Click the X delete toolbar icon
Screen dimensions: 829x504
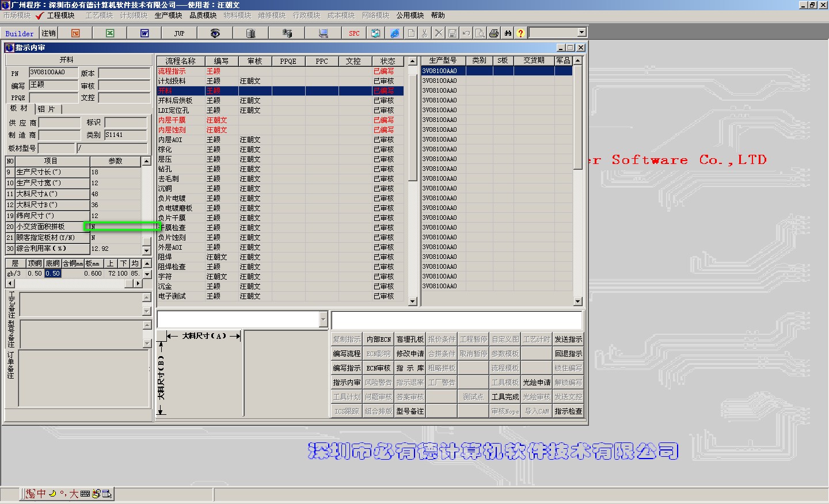coord(438,33)
